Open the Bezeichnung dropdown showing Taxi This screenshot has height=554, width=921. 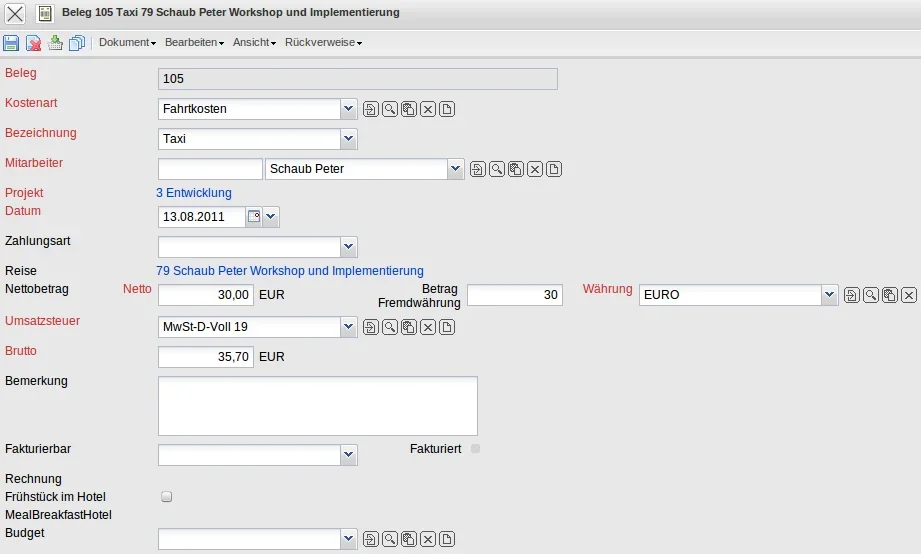pyautogui.click(x=348, y=139)
